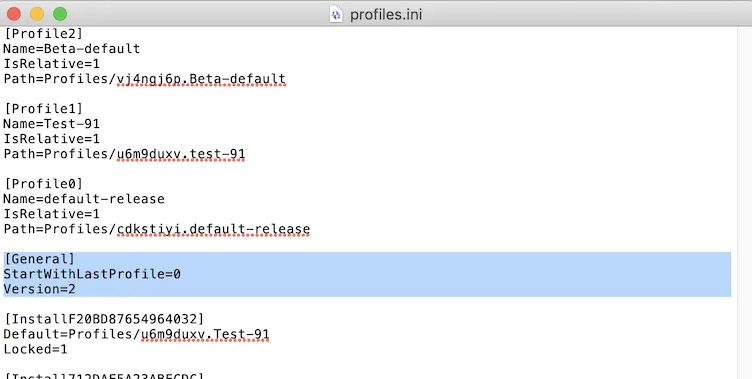Click the profiles.ini window title text

pos(386,14)
